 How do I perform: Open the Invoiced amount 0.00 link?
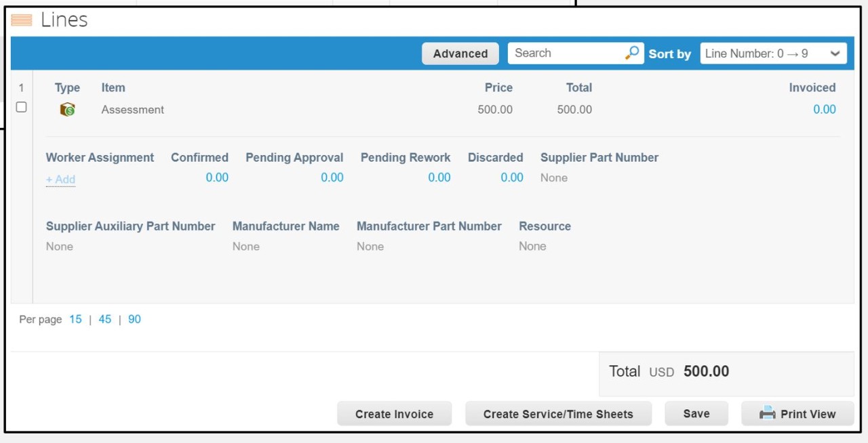(824, 110)
